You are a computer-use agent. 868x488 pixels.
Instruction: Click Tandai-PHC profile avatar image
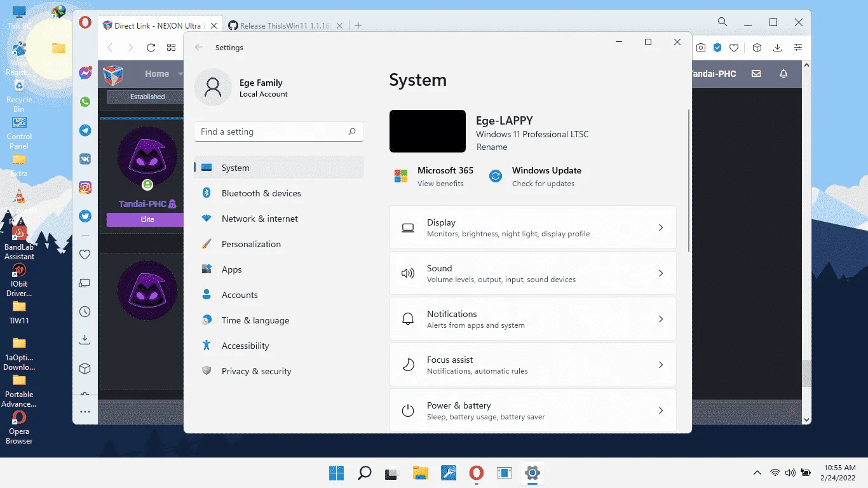pos(147,156)
